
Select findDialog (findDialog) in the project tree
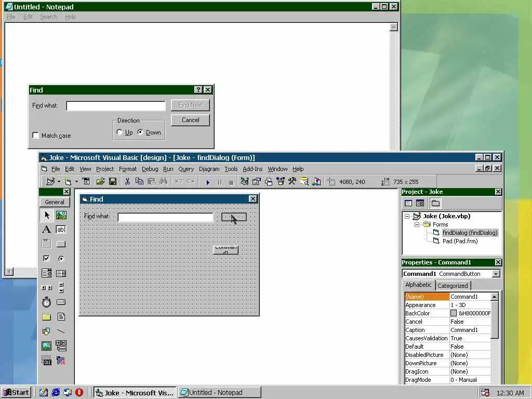(x=470, y=233)
